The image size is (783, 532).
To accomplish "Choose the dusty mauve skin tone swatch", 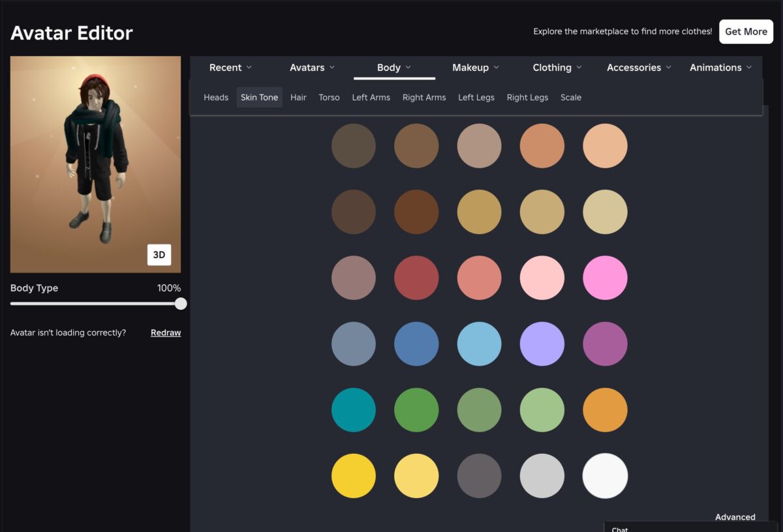I will [x=354, y=278].
